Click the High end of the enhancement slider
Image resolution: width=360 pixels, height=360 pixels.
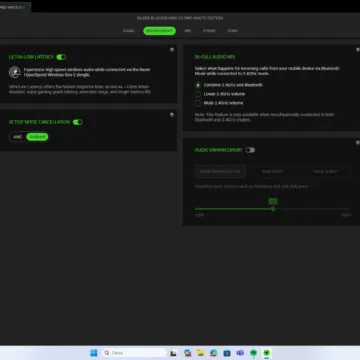pyautogui.click(x=345, y=215)
